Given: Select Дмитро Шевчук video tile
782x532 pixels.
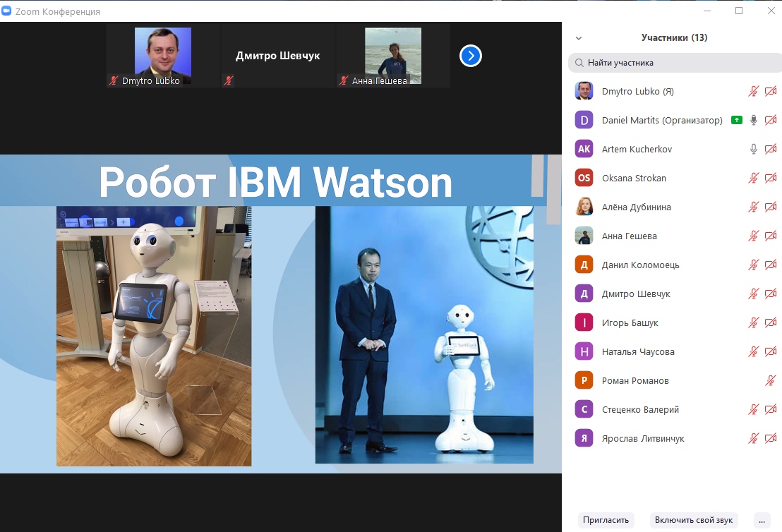Looking at the screenshot, I should tap(277, 56).
